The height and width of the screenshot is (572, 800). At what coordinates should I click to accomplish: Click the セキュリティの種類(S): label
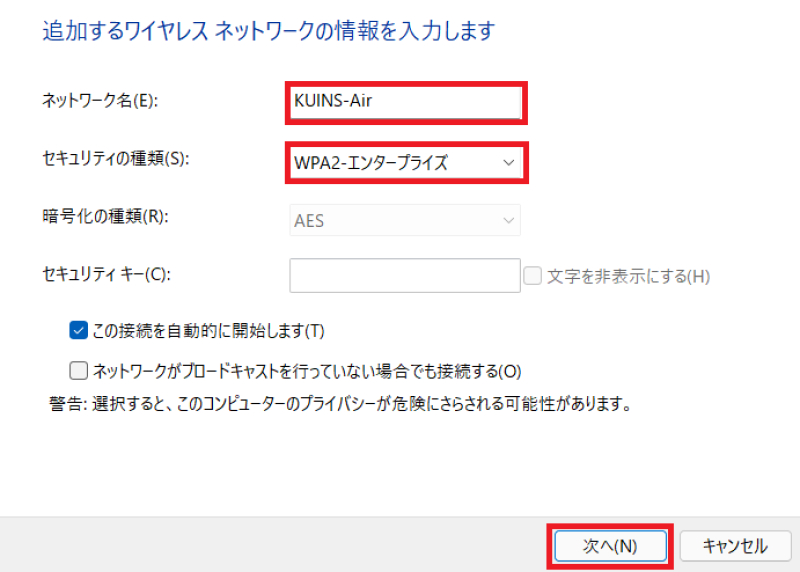(116, 159)
